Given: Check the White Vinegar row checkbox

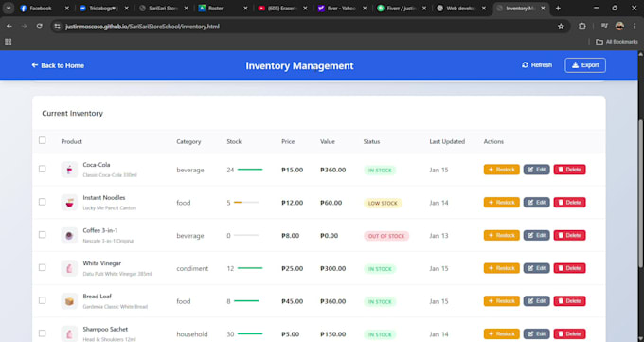Looking at the screenshot, I should coord(43,267).
